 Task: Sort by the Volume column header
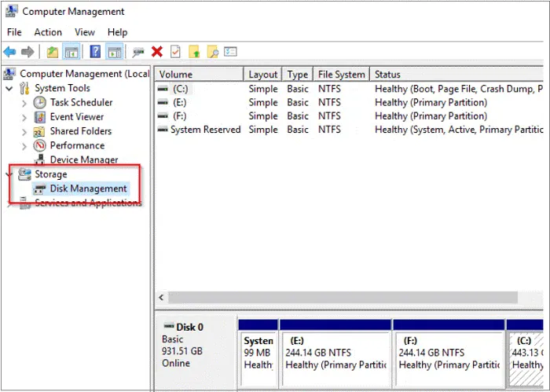[x=200, y=75]
